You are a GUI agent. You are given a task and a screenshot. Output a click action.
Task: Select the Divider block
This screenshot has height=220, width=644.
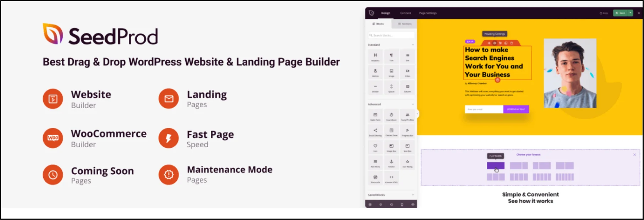pos(375,88)
